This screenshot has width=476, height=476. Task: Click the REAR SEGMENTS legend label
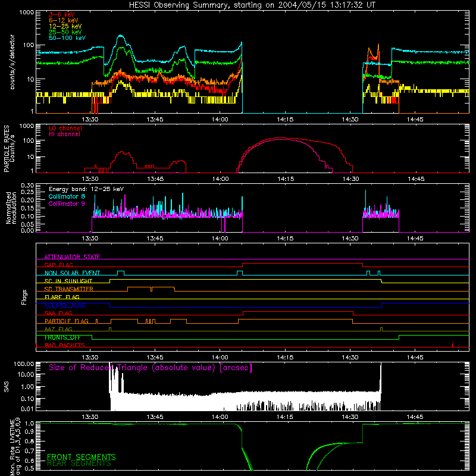[x=79, y=464]
